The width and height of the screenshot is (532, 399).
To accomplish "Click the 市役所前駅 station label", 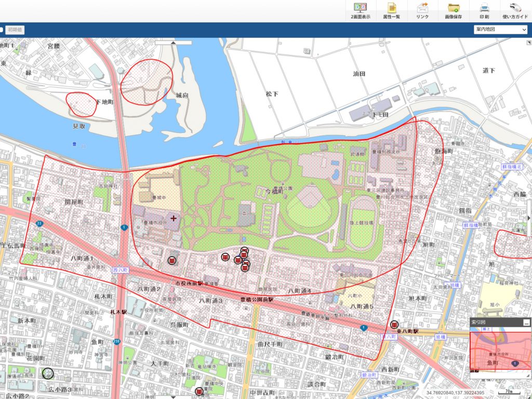I will (x=189, y=283).
